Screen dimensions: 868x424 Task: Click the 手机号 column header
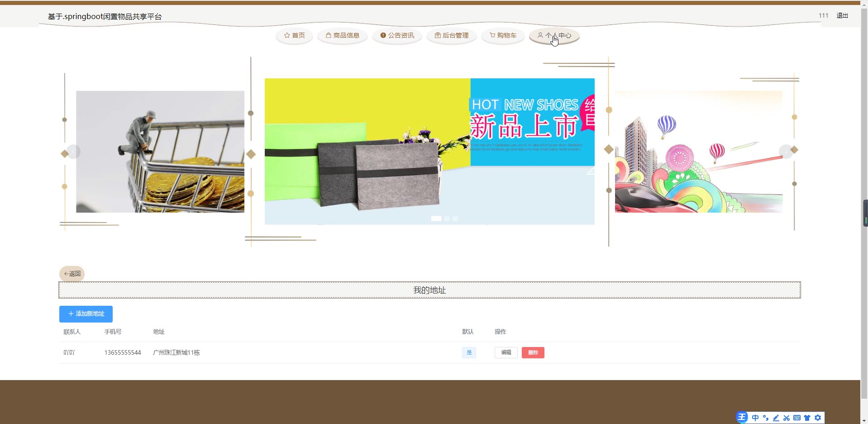(113, 332)
